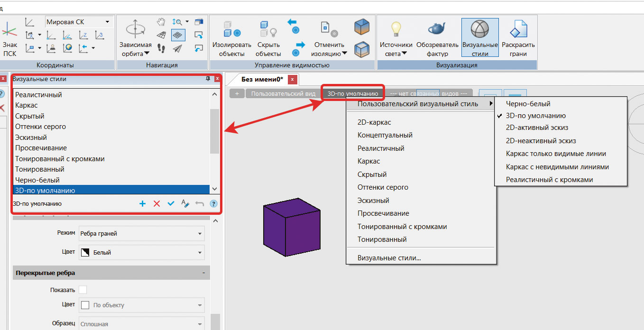The image size is (644, 330).
Task: Click the paper plane fly icon
Action: [x=177, y=48]
